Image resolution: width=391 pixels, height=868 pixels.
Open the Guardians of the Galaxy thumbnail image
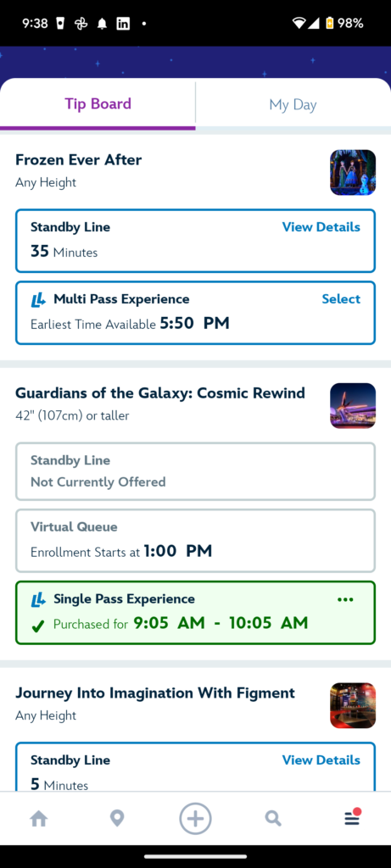(x=353, y=406)
